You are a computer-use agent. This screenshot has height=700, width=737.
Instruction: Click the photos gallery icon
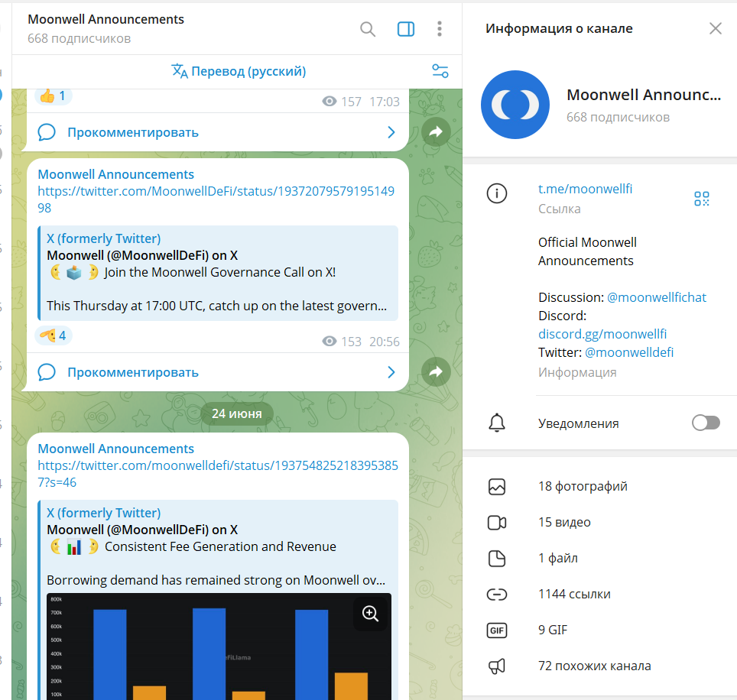tap(497, 487)
